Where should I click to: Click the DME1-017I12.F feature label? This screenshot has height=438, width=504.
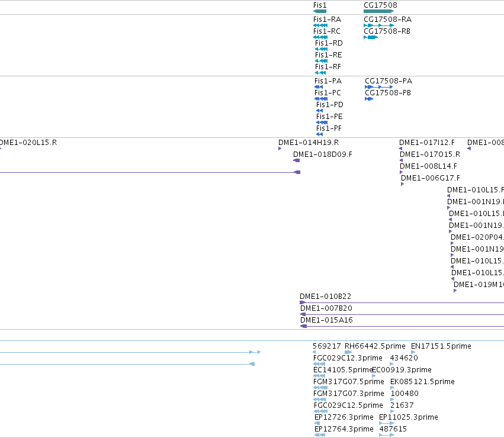point(427,143)
